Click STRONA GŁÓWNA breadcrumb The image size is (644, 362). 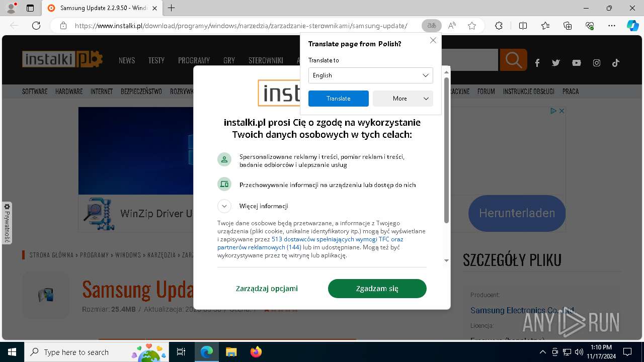click(52, 255)
